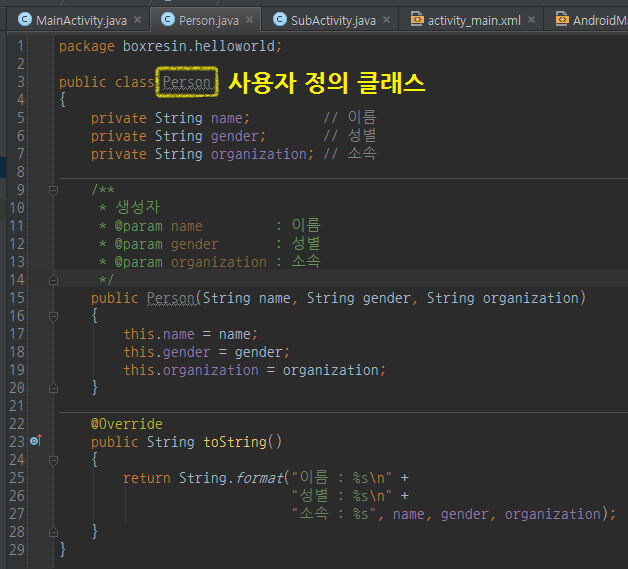This screenshot has height=569, width=628.
Task: Collapse the Javadoc comment at line 9
Action: (x=53, y=190)
